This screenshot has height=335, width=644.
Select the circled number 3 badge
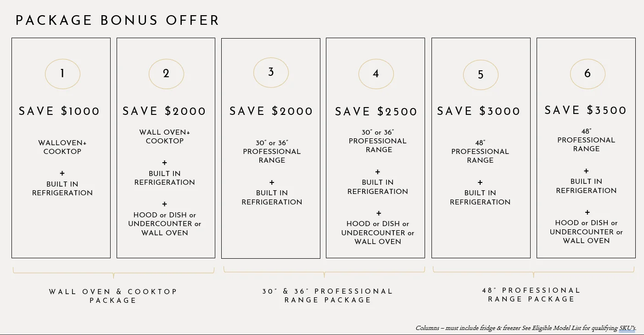point(271,72)
